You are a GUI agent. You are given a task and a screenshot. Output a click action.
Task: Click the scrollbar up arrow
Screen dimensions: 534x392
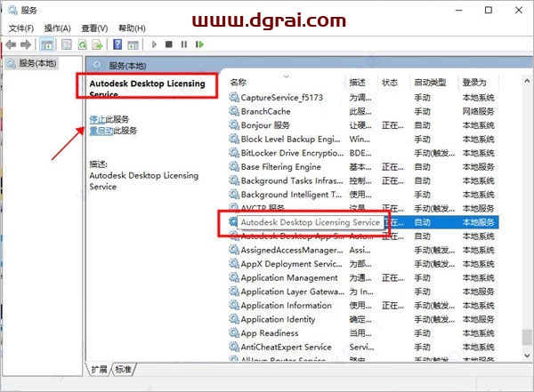527,81
